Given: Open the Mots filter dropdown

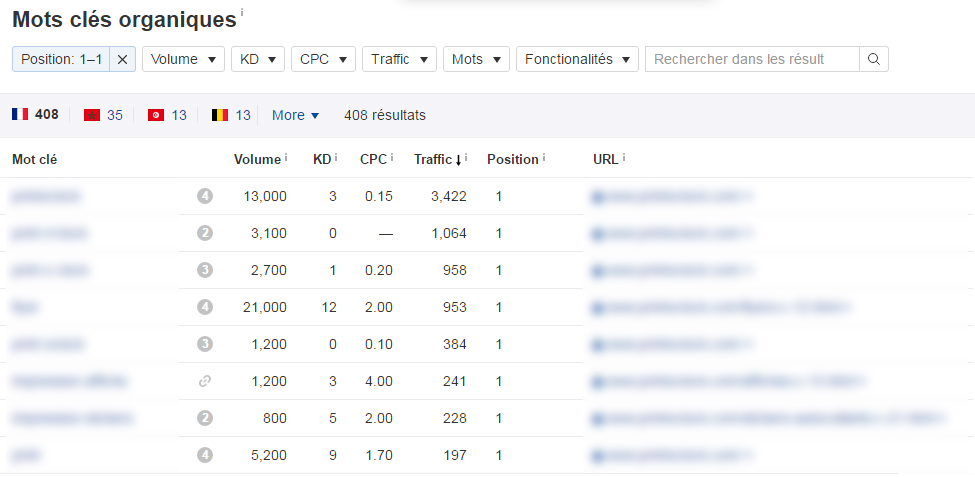Looking at the screenshot, I should [476, 59].
